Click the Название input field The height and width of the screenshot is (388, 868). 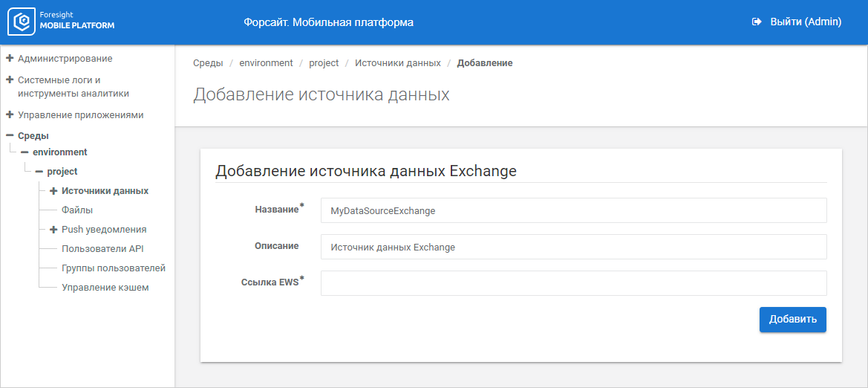[x=573, y=210]
